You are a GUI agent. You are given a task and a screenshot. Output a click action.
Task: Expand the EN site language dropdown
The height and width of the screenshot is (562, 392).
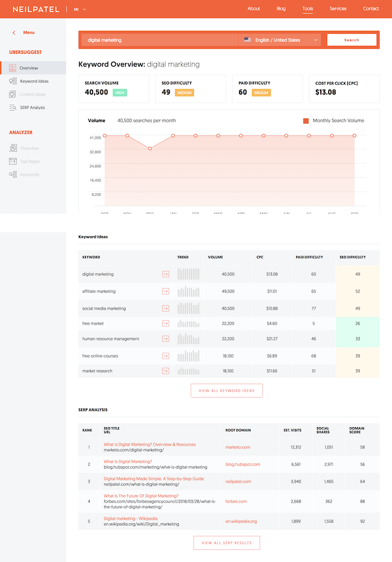(x=80, y=10)
